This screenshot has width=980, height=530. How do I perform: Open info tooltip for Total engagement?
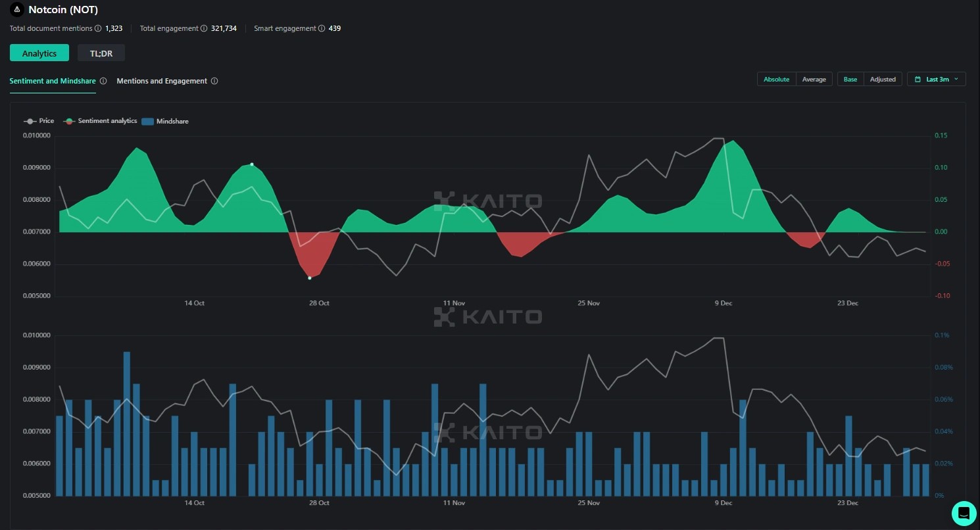(204, 28)
